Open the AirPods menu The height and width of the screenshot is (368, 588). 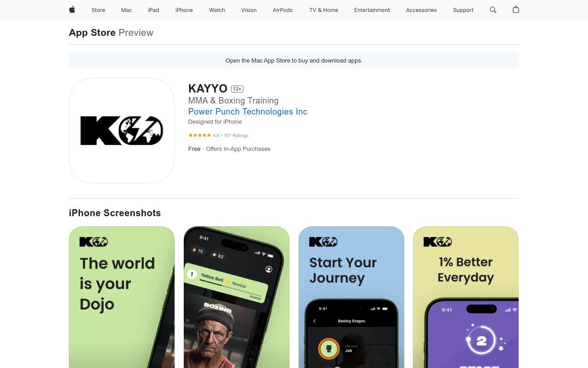(283, 10)
